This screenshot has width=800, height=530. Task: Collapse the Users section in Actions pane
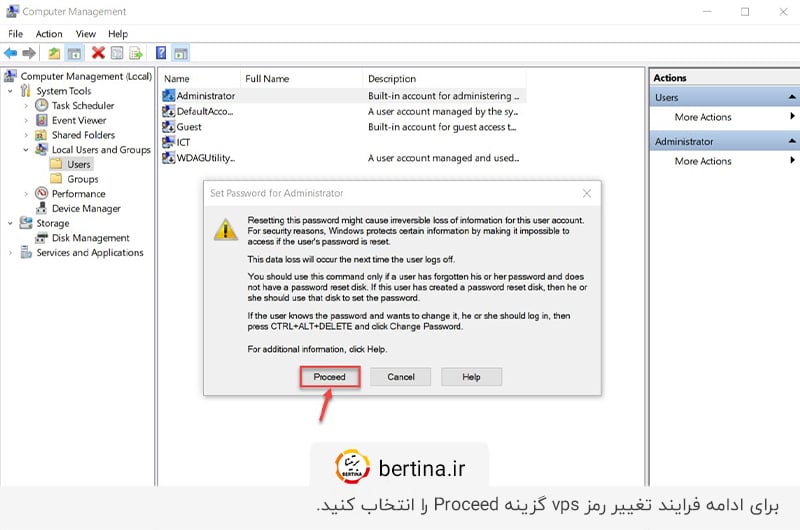[791, 97]
